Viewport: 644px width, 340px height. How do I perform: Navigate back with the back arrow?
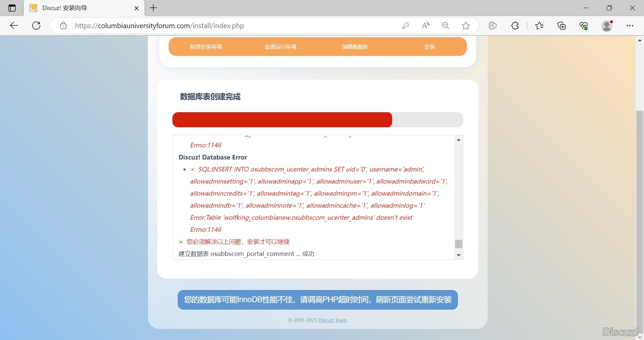[x=14, y=26]
